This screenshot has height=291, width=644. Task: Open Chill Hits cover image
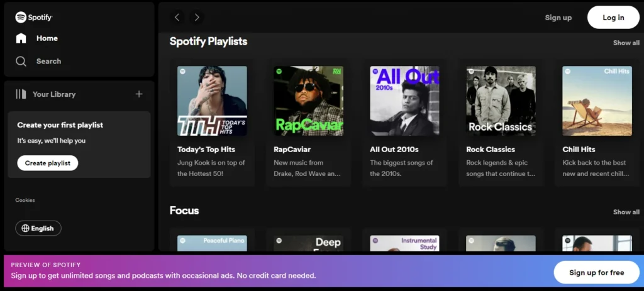click(x=597, y=101)
